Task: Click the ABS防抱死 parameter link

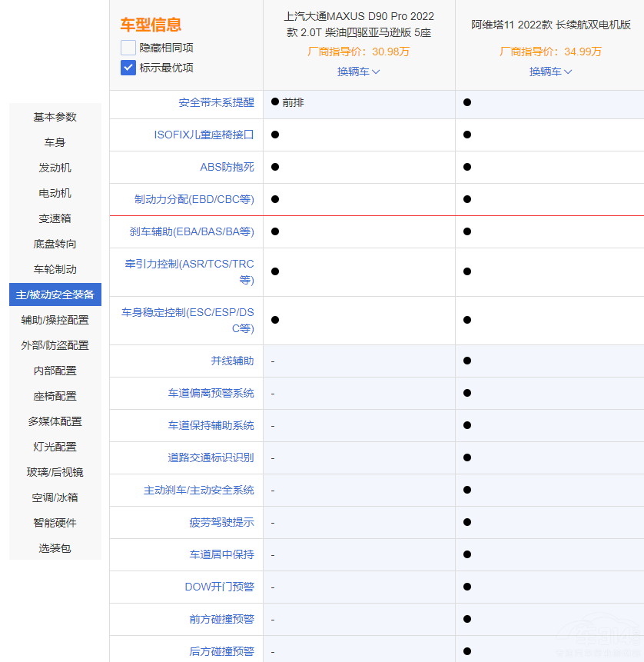Action: 227,167
